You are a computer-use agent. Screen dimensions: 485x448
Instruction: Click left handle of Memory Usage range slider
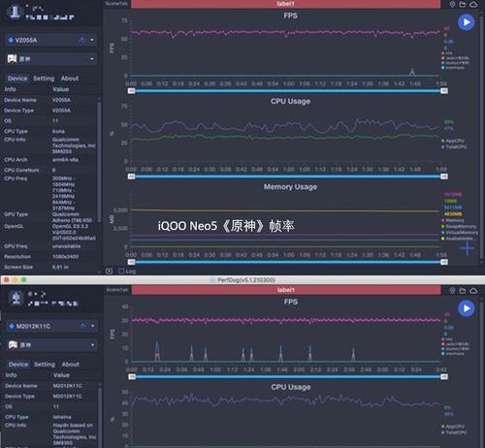click(x=131, y=262)
